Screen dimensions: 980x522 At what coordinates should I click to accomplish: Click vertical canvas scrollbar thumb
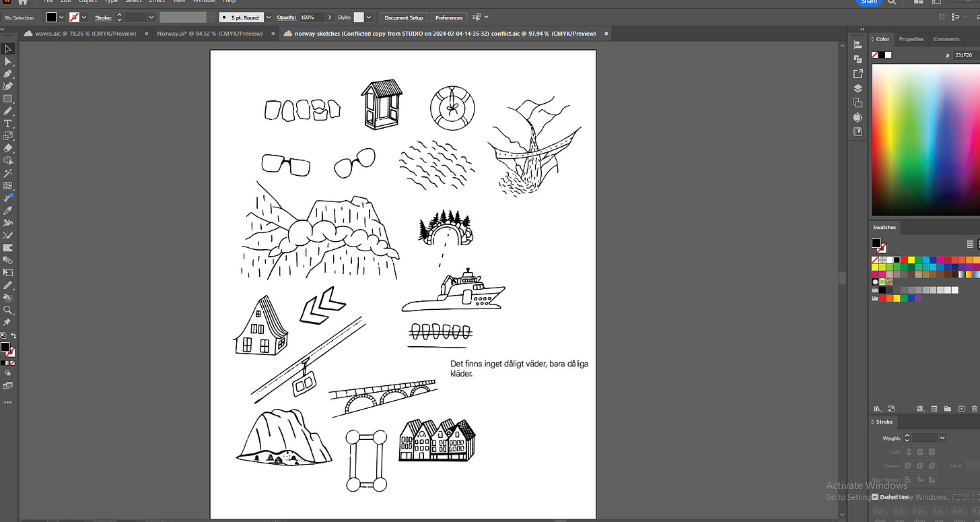[841, 278]
